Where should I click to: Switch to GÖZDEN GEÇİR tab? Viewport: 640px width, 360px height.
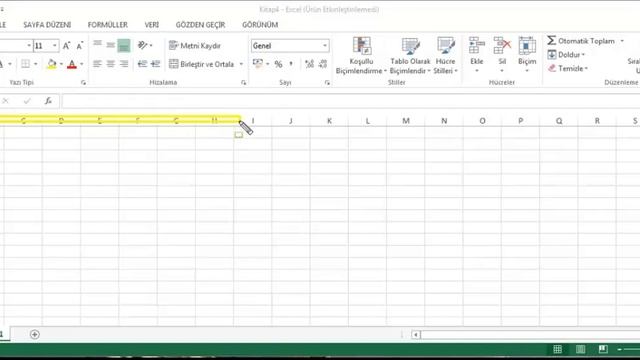coord(200,25)
